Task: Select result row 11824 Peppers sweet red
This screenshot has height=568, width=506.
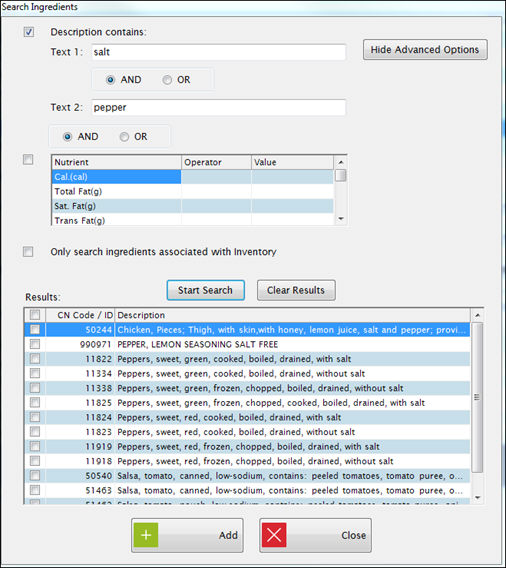Action: [x=247, y=417]
